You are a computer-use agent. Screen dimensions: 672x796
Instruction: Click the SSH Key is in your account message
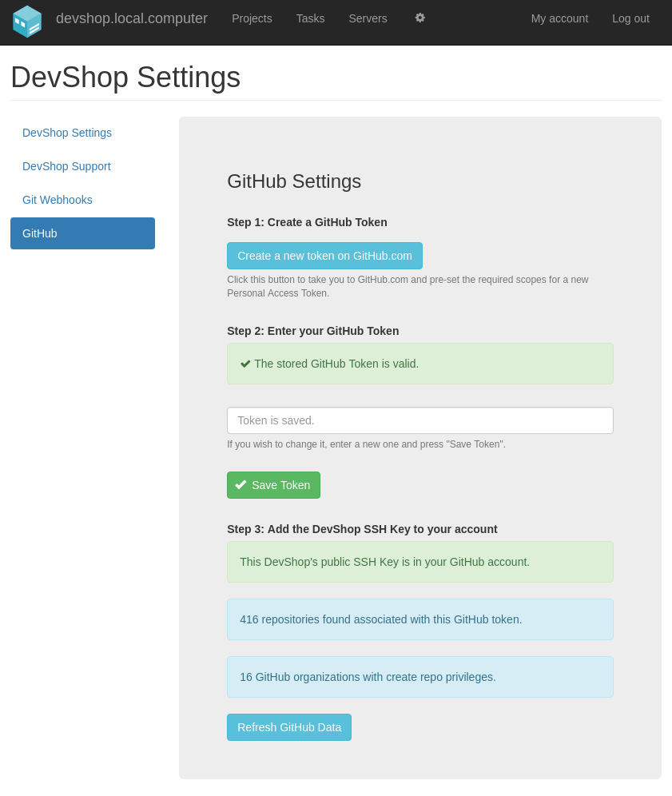(x=420, y=562)
